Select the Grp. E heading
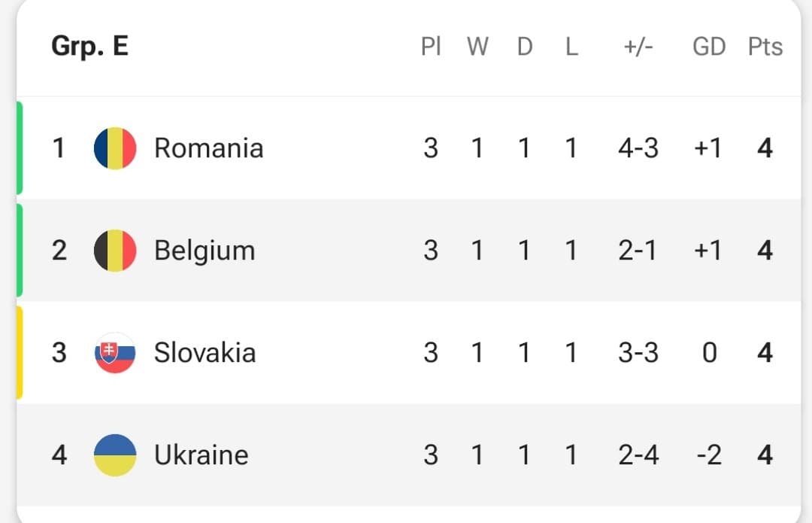Image resolution: width=812 pixels, height=523 pixels. (x=89, y=47)
